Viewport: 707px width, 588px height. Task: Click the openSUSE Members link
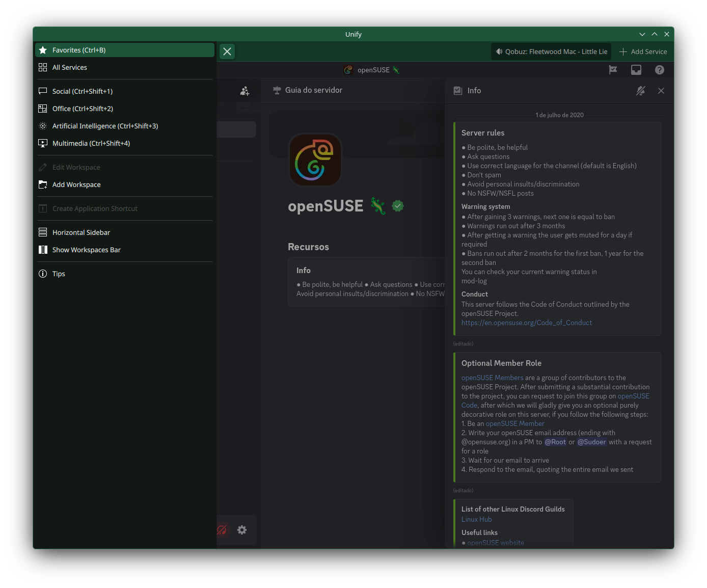pos(493,378)
